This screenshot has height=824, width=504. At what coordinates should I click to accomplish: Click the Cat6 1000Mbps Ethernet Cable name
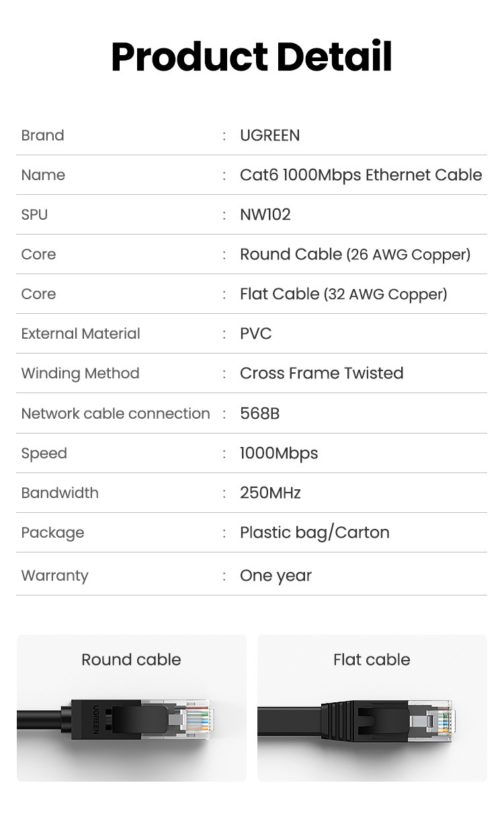(x=361, y=175)
